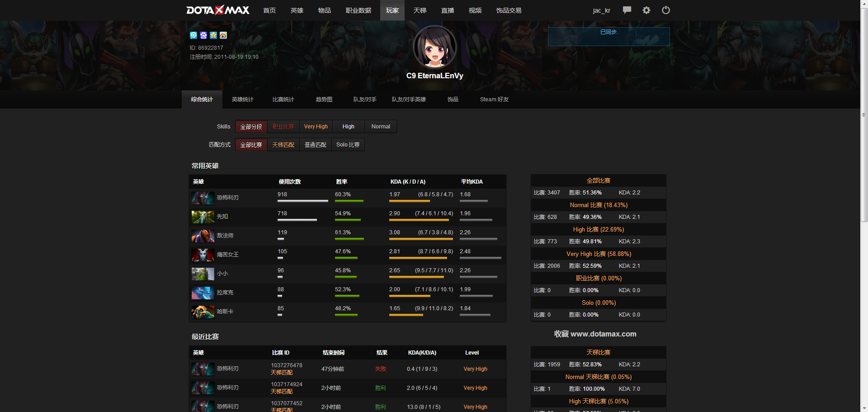Open 直播 in top navigation
Image resolution: width=868 pixels, height=412 pixels.
pyautogui.click(x=448, y=10)
